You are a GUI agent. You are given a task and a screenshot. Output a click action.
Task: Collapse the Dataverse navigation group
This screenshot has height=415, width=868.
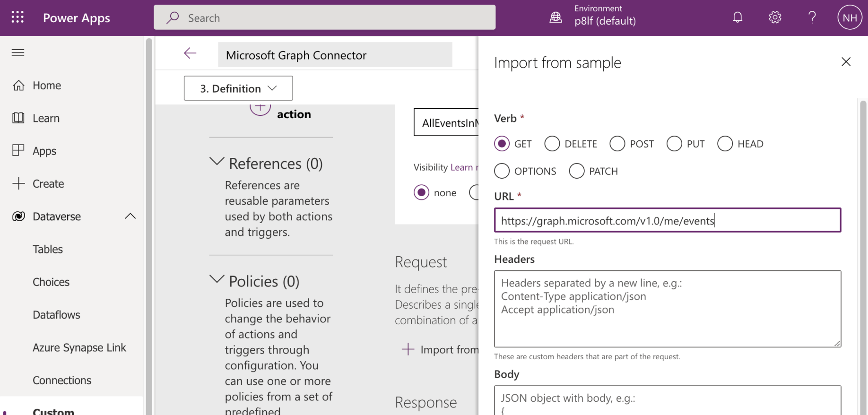130,216
